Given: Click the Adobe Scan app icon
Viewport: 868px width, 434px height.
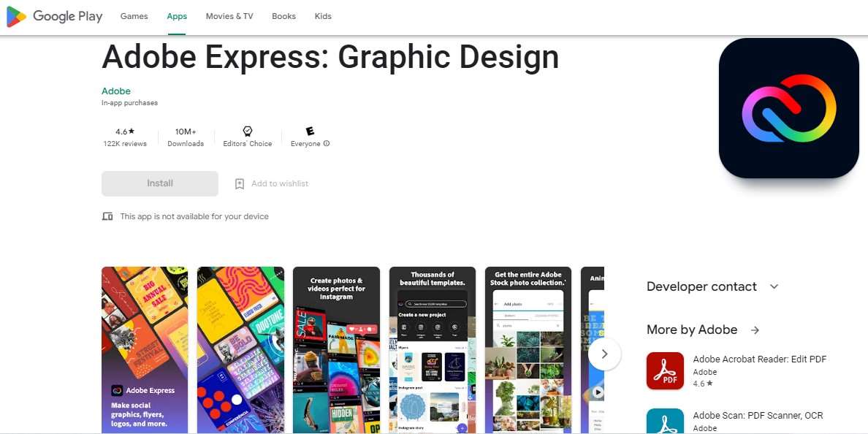Looking at the screenshot, I should click(x=666, y=422).
